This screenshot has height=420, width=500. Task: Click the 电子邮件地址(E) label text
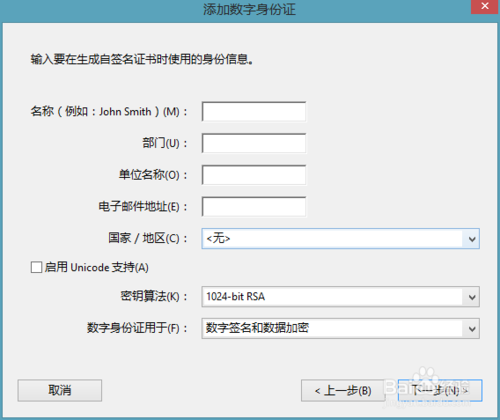pyautogui.click(x=143, y=207)
